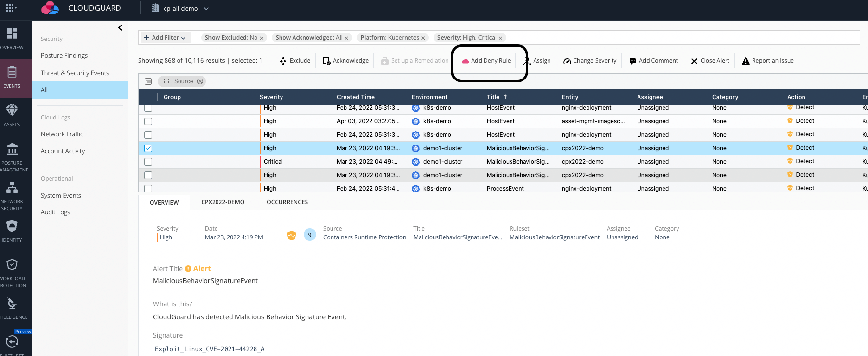This screenshot has width=868, height=356.
Task: Open the app grid launcher icon
Action: [11, 8]
